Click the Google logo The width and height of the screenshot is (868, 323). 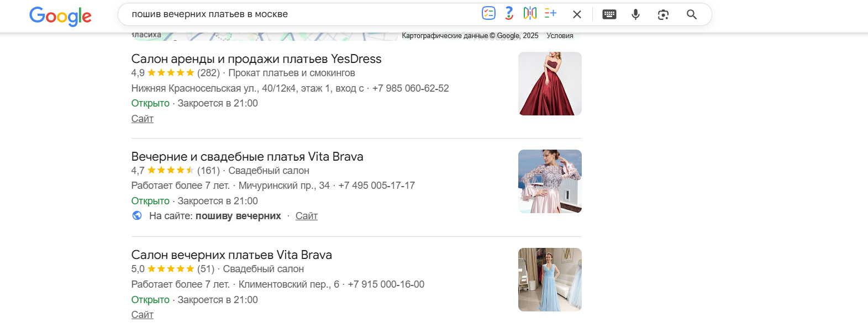tap(60, 16)
